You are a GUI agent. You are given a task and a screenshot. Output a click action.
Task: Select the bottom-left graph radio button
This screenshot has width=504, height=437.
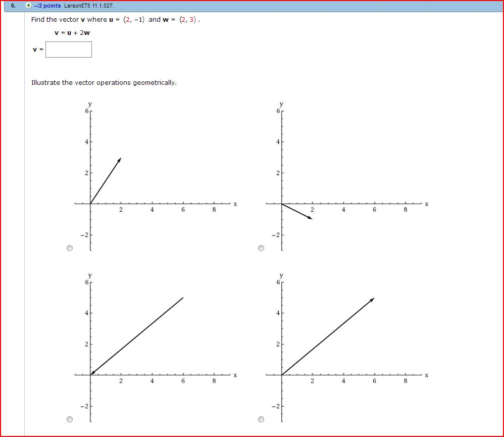(70, 419)
